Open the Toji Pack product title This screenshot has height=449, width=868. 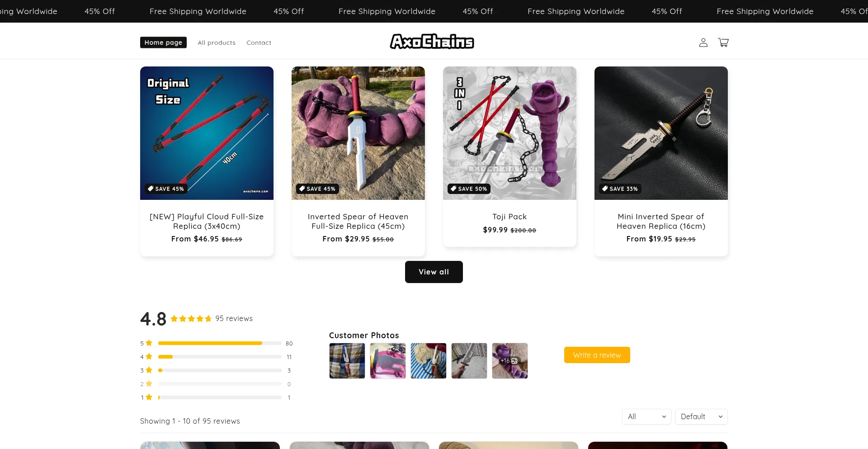point(509,217)
